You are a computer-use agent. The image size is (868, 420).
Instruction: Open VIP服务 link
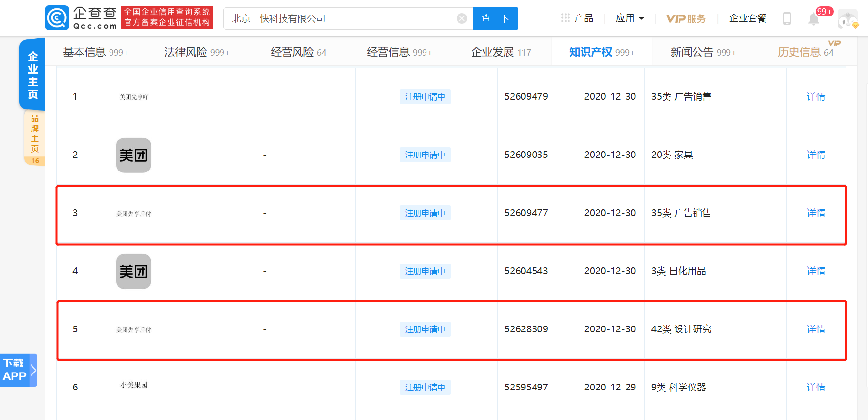pos(686,18)
